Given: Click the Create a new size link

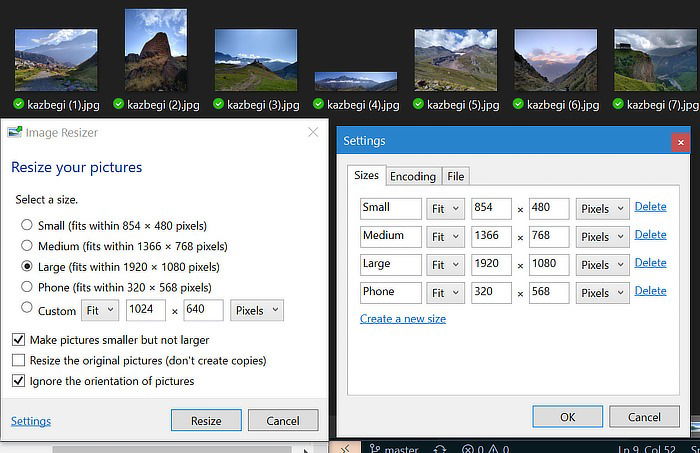Looking at the screenshot, I should tap(403, 319).
